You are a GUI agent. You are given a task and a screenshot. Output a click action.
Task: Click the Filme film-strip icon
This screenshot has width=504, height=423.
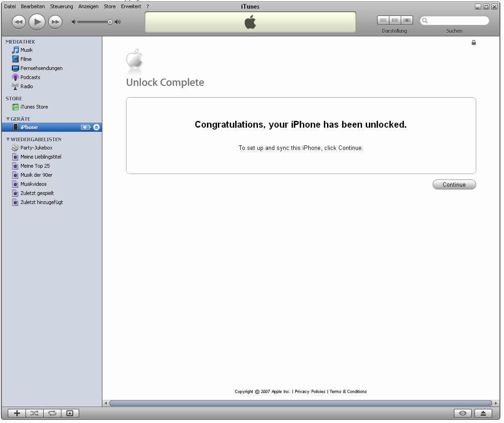pyautogui.click(x=15, y=59)
